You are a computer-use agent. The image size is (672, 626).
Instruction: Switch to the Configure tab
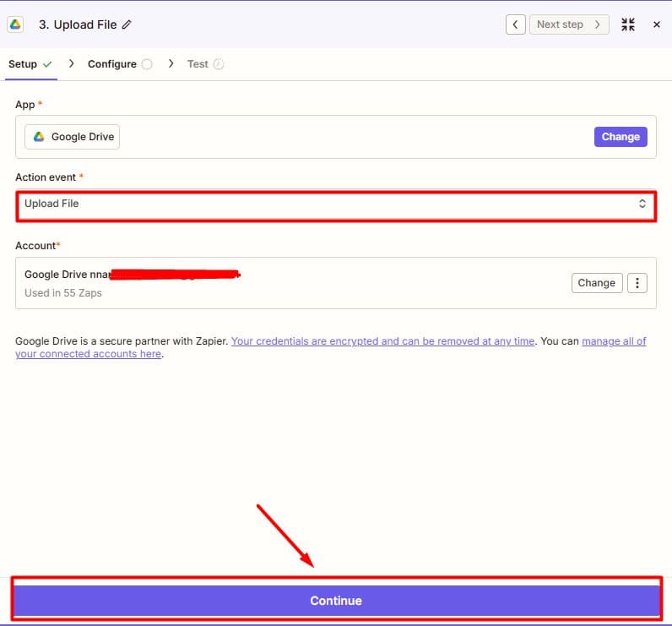120,64
